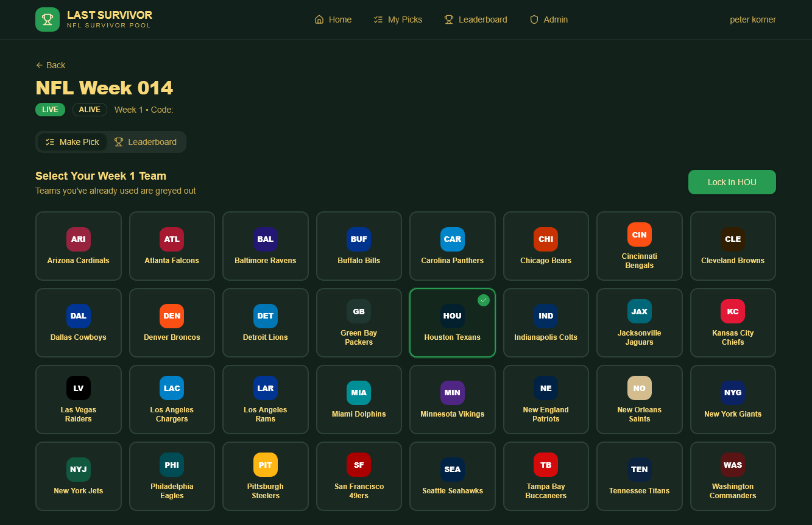The width and height of the screenshot is (812, 525).
Task: Select the KC red badge icon
Action: tap(733, 311)
